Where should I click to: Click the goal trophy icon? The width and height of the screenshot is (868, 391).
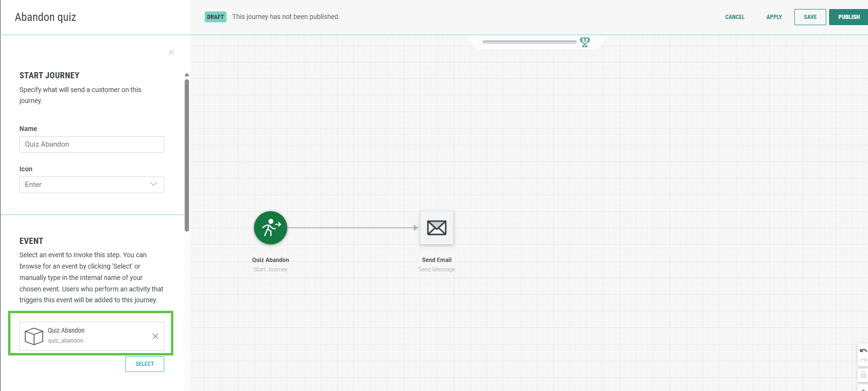click(585, 42)
